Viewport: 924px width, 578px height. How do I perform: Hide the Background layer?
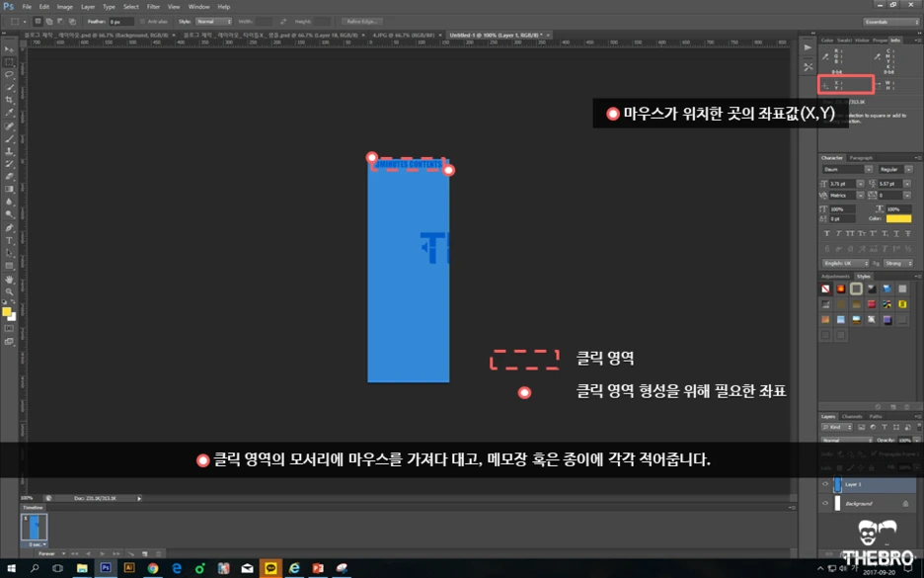824,503
